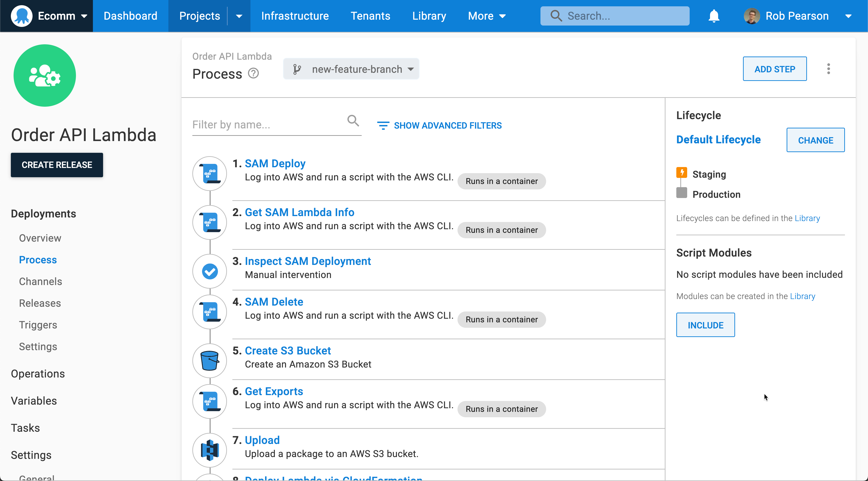Click the bucket icon beside Create S3 Bucket
Viewport: 868px width, 481px height.
(x=209, y=360)
